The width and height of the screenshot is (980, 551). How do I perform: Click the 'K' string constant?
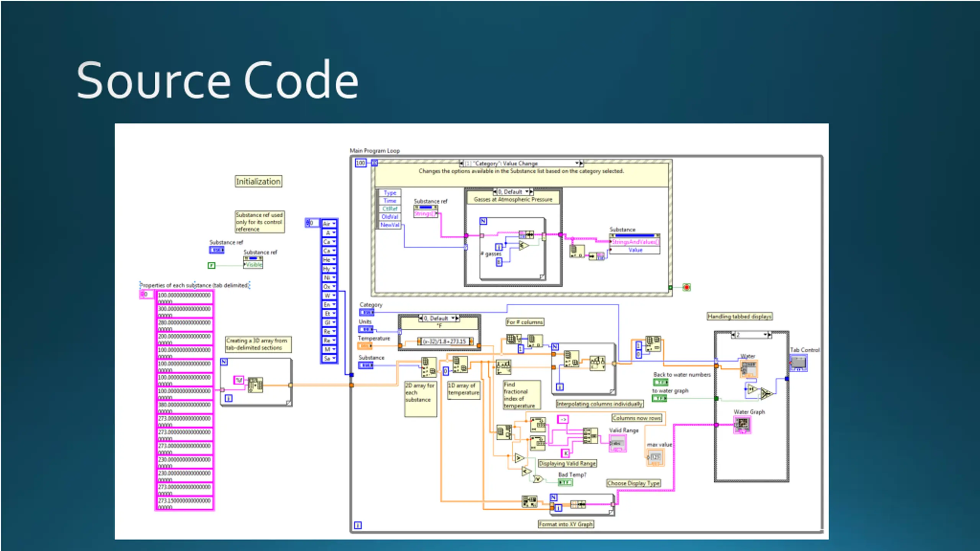[565, 453]
